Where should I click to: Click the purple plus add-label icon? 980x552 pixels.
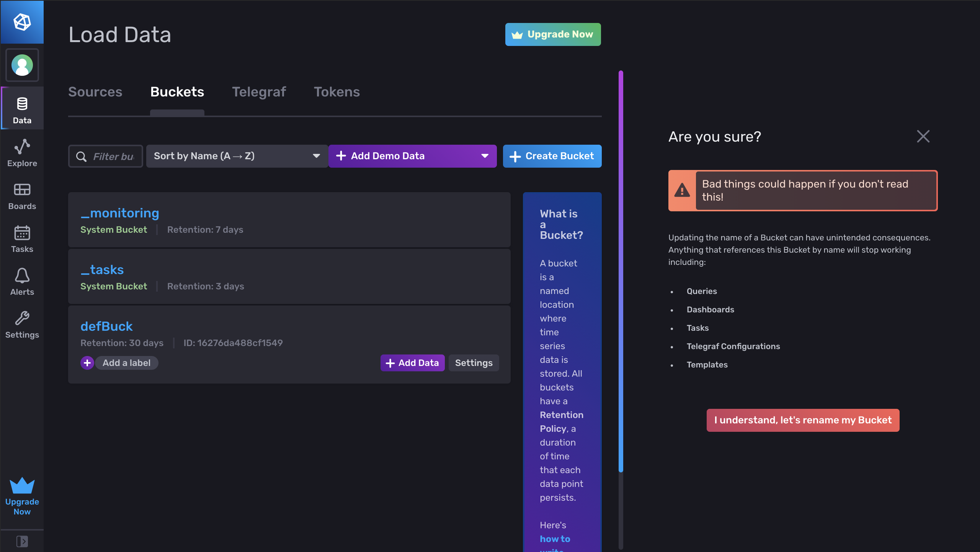(87, 363)
